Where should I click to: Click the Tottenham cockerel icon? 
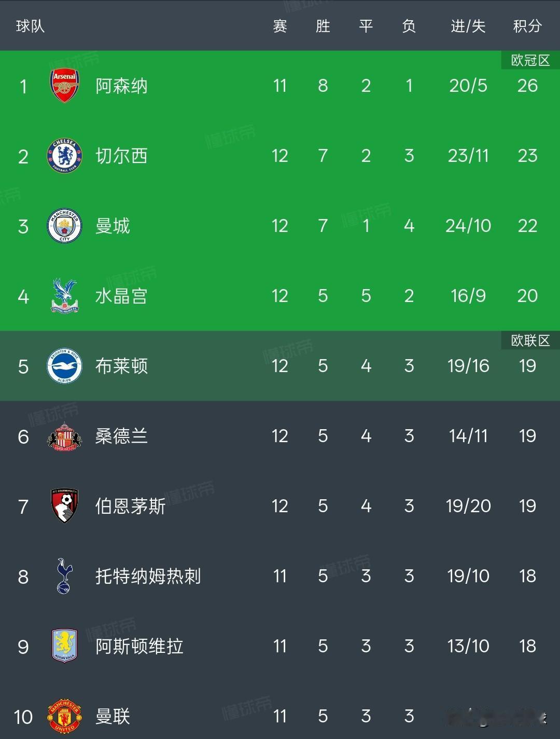(64, 576)
